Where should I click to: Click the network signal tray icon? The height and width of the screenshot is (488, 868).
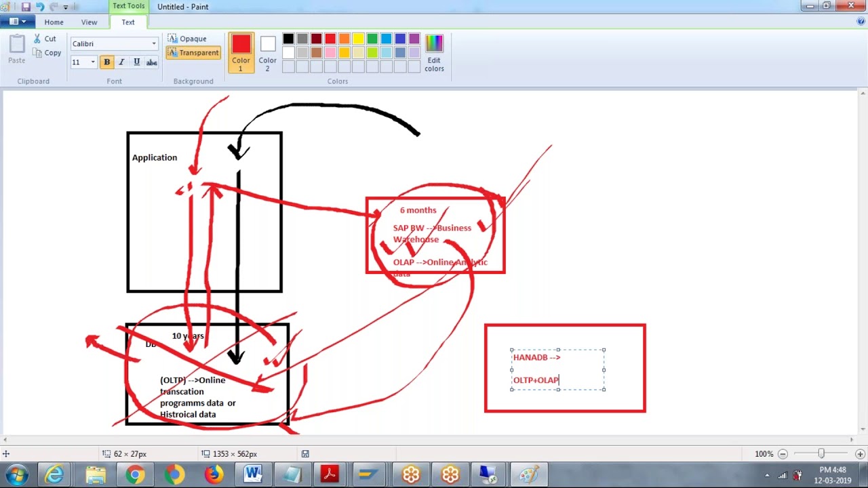783,476
